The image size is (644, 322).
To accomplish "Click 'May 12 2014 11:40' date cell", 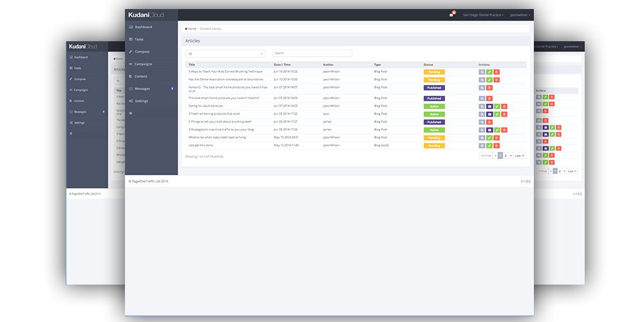I will (x=286, y=146).
